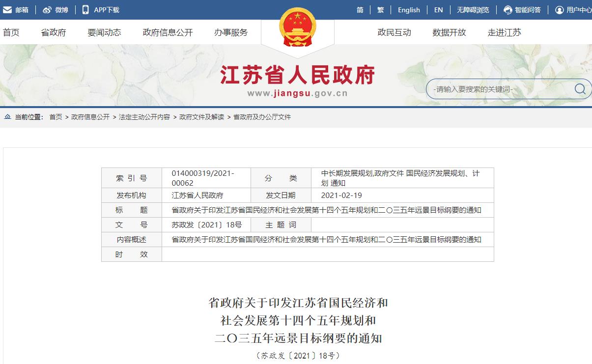Switch to simplified Chinese 简
This screenshot has width=592, height=364.
[x=360, y=10]
